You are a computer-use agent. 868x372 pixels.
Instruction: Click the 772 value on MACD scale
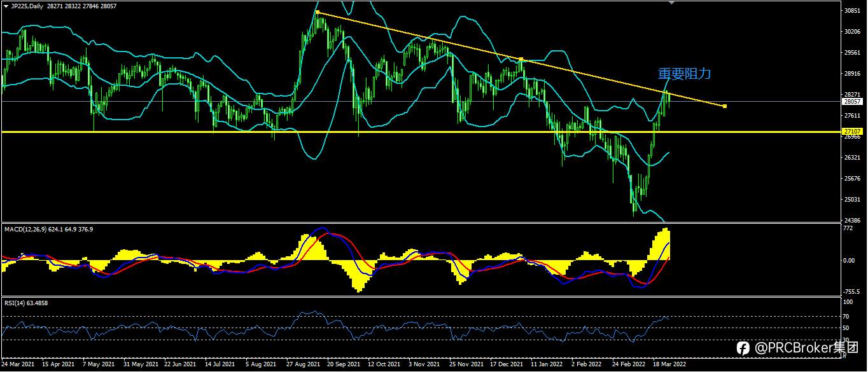click(x=848, y=228)
